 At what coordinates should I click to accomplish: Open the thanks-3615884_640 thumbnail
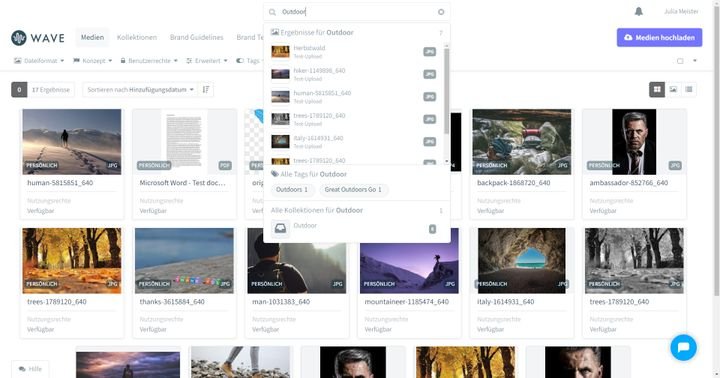184,260
